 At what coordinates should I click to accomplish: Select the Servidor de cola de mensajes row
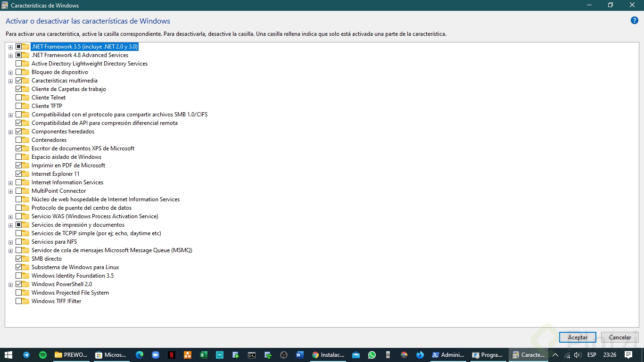pyautogui.click(x=112, y=250)
